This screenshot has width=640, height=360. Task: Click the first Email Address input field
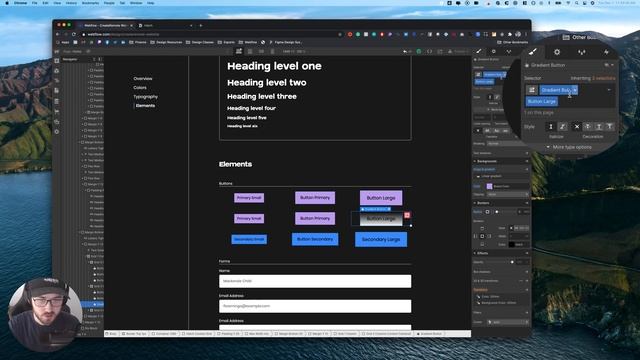coord(315,306)
